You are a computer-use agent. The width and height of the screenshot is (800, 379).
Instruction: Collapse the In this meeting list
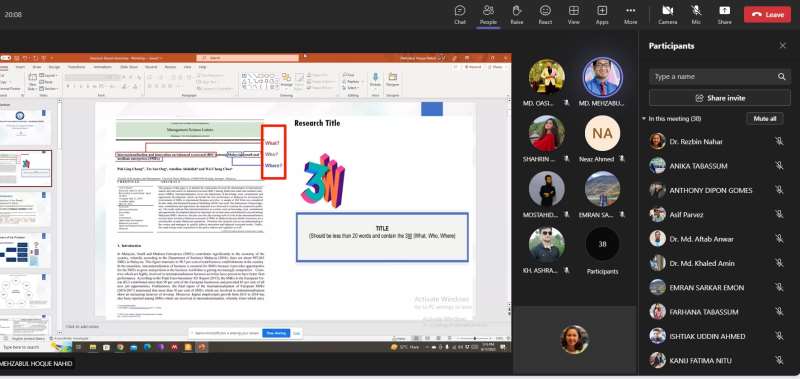click(x=644, y=118)
